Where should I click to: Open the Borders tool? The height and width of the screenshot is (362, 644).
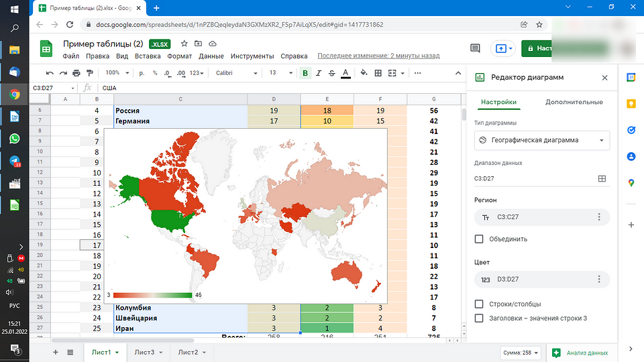pos(378,73)
